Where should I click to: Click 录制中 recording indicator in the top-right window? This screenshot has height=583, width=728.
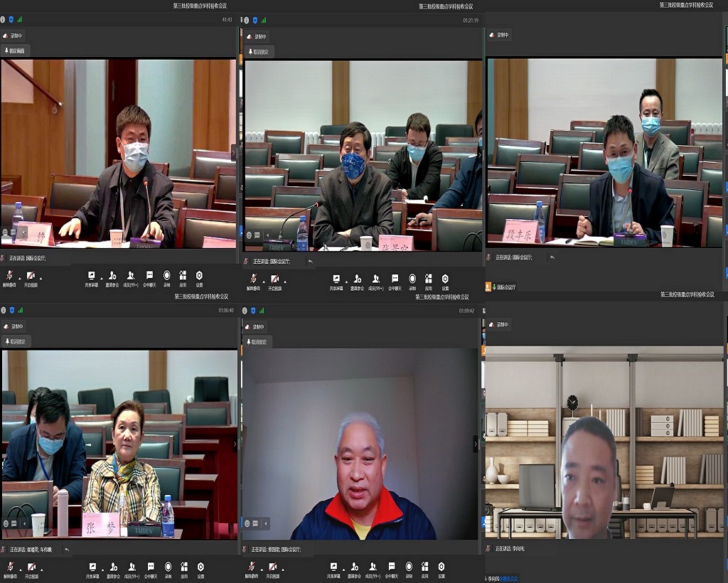[x=500, y=35]
